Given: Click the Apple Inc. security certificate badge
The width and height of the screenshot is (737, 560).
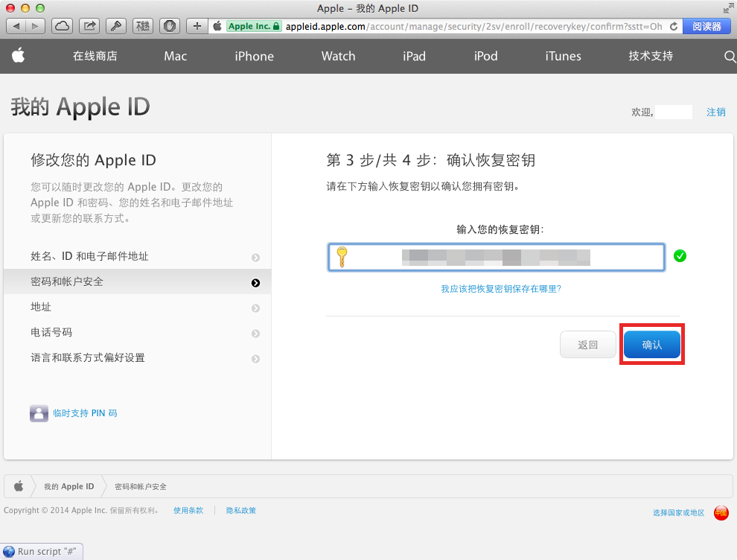Looking at the screenshot, I should point(254,26).
